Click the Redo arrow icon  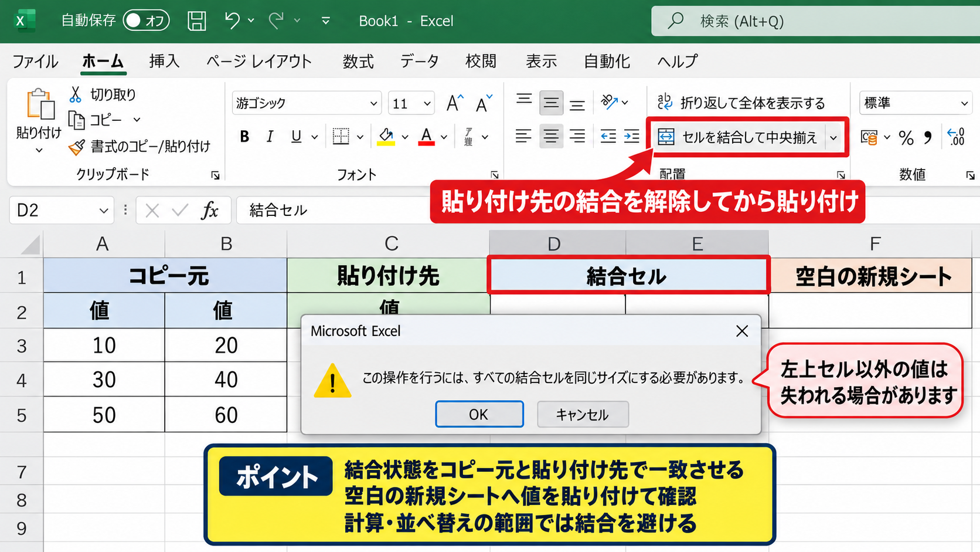[x=275, y=21]
